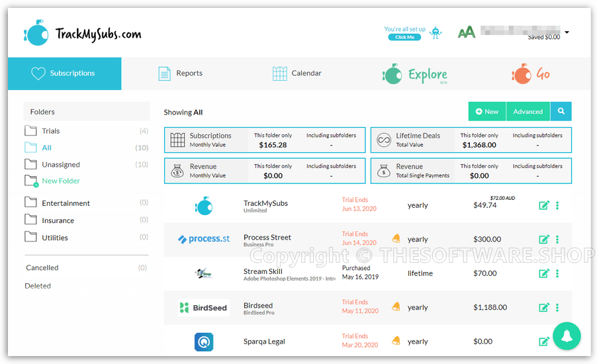Open the Calendar tab
Screen dimensions: 599x364
pos(297,73)
